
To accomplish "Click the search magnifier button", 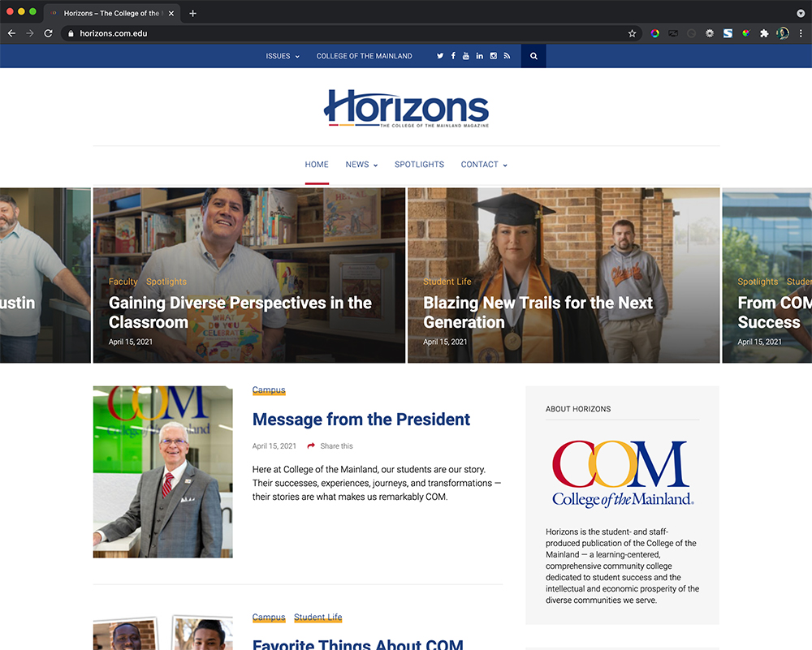I will point(534,56).
